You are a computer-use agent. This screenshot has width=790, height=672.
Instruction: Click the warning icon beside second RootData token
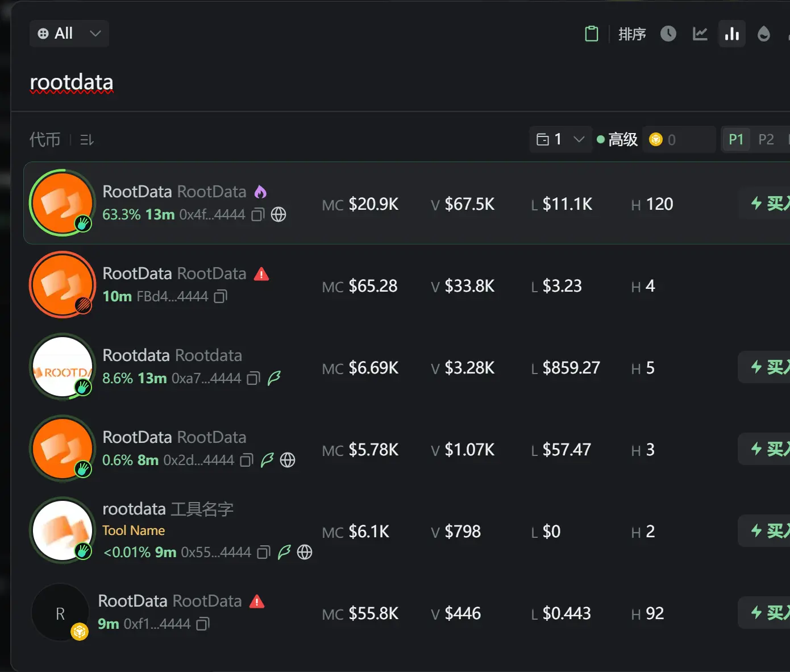[x=261, y=273]
